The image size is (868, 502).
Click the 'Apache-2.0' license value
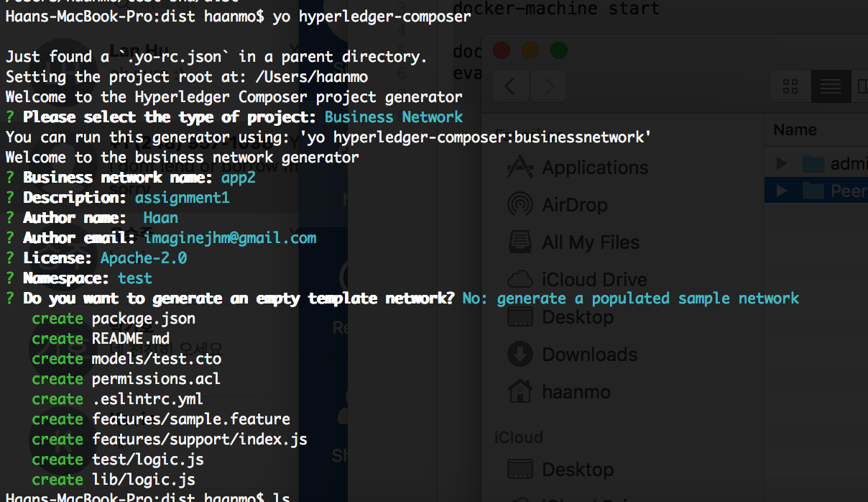(x=144, y=257)
